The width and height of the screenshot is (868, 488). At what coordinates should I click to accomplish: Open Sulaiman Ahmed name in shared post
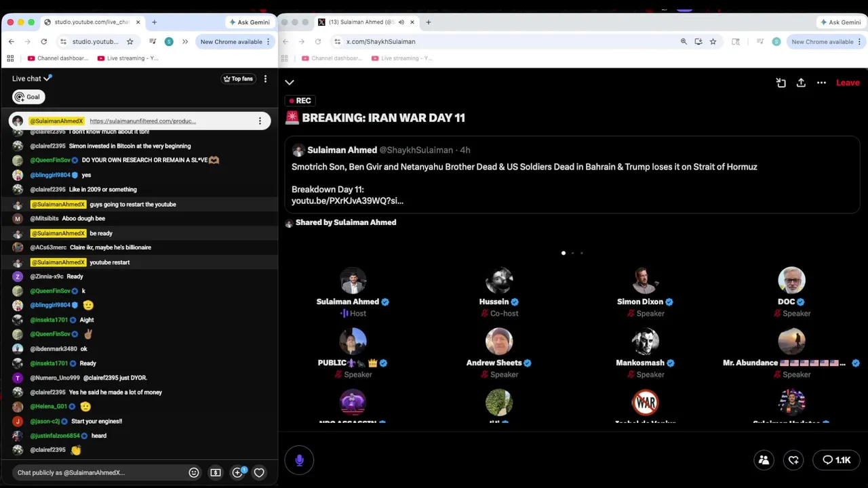[x=342, y=150]
